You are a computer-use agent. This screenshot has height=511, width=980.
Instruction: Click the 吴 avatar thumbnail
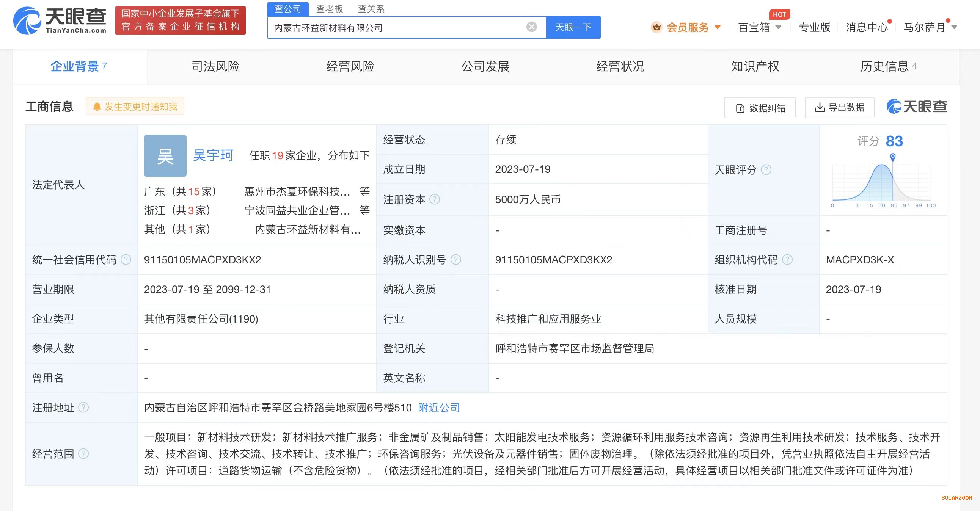pyautogui.click(x=165, y=155)
